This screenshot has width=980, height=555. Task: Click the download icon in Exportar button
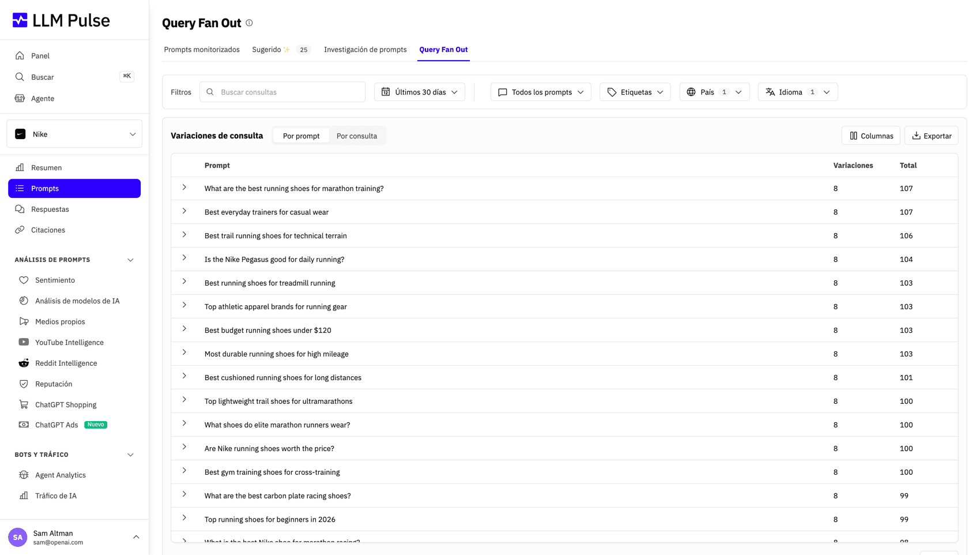pyautogui.click(x=916, y=136)
